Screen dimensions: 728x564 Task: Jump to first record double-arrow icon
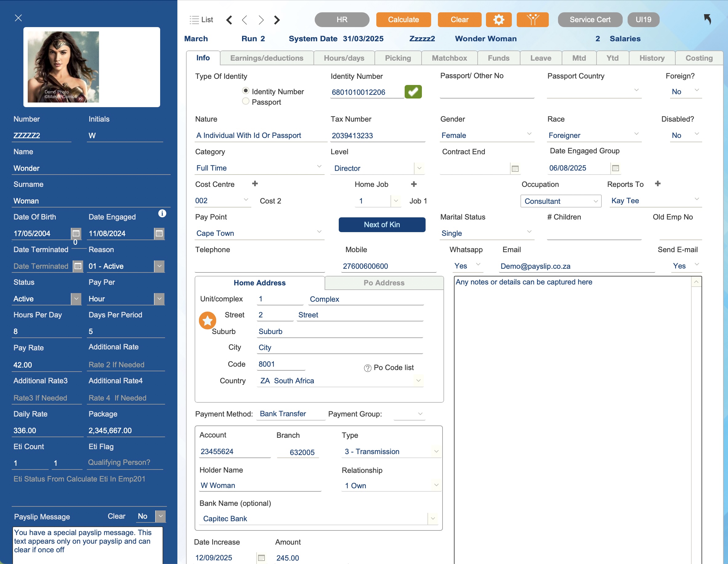[x=229, y=20]
